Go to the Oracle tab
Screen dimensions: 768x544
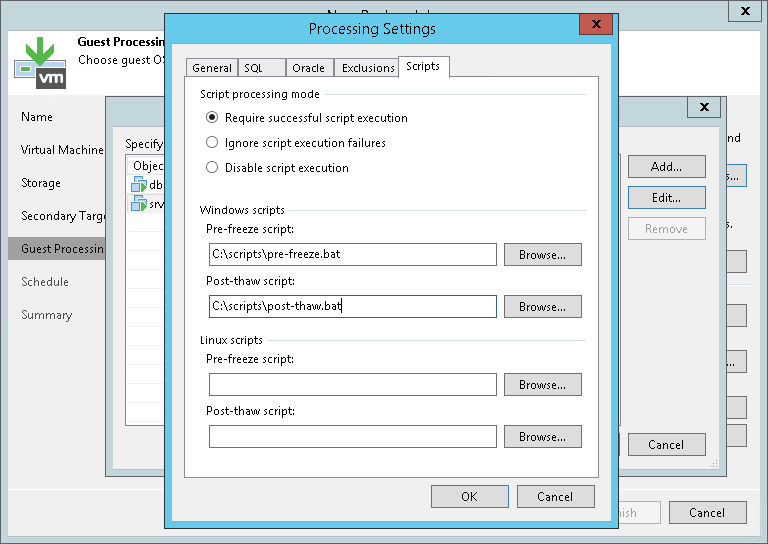coord(308,68)
